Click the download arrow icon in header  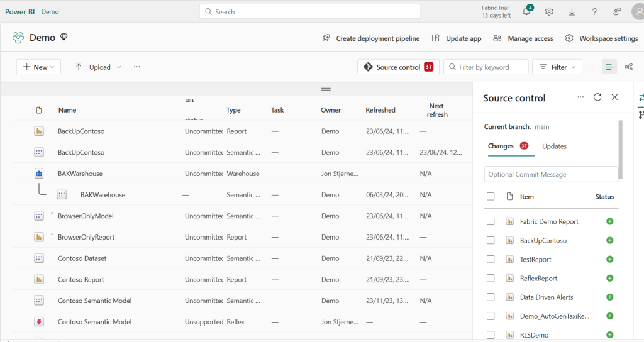click(x=572, y=12)
